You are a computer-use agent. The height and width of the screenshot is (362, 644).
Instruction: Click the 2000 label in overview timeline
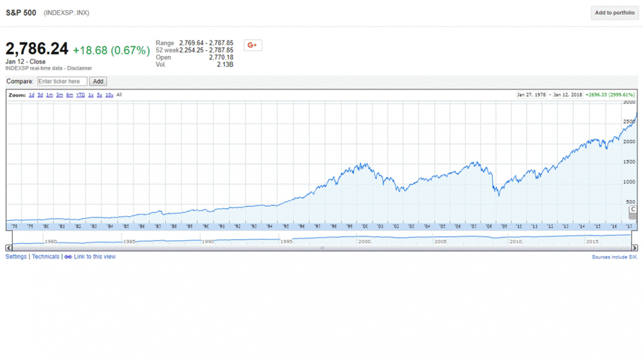(x=364, y=241)
